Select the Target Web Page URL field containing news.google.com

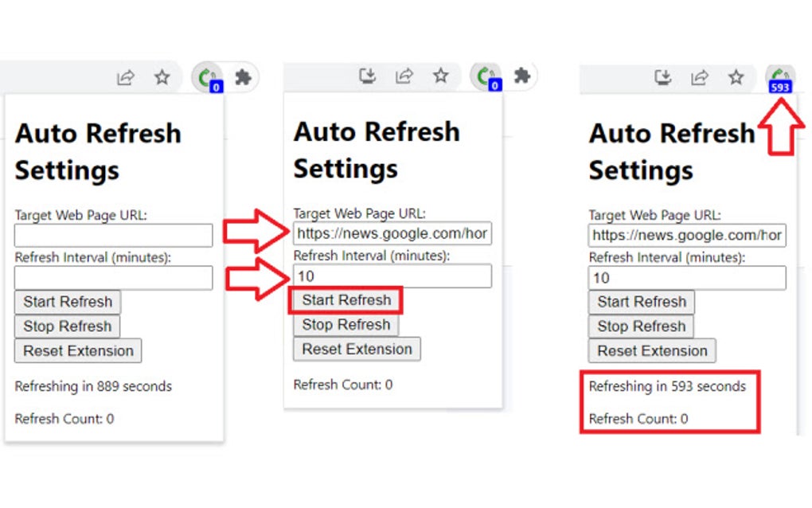392,233
